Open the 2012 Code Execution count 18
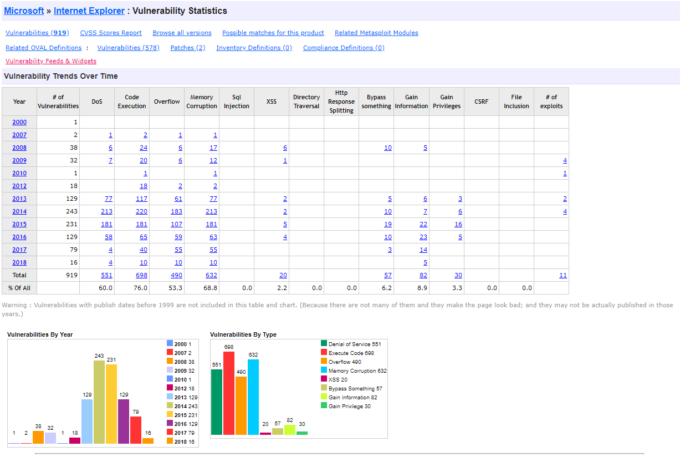 (x=143, y=186)
